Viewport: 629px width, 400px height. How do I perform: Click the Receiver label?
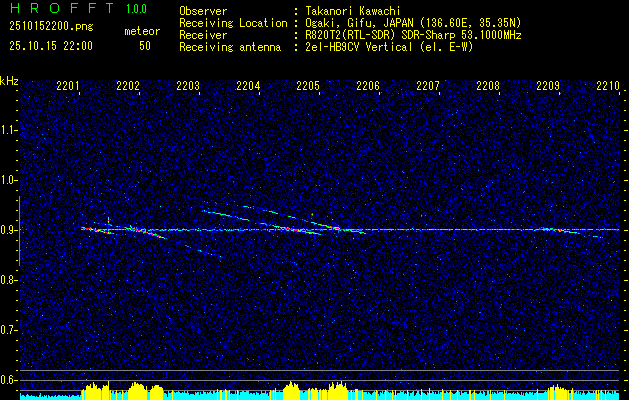(x=203, y=35)
